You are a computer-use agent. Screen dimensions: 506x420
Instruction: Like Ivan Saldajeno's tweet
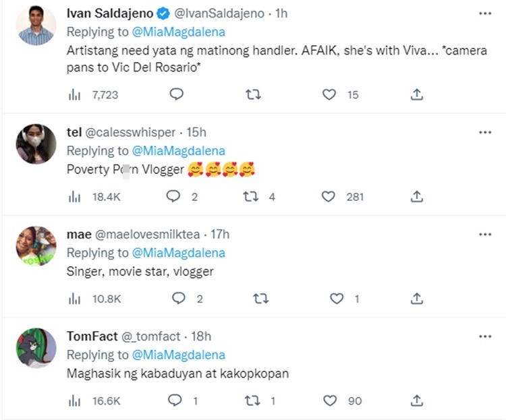(329, 95)
